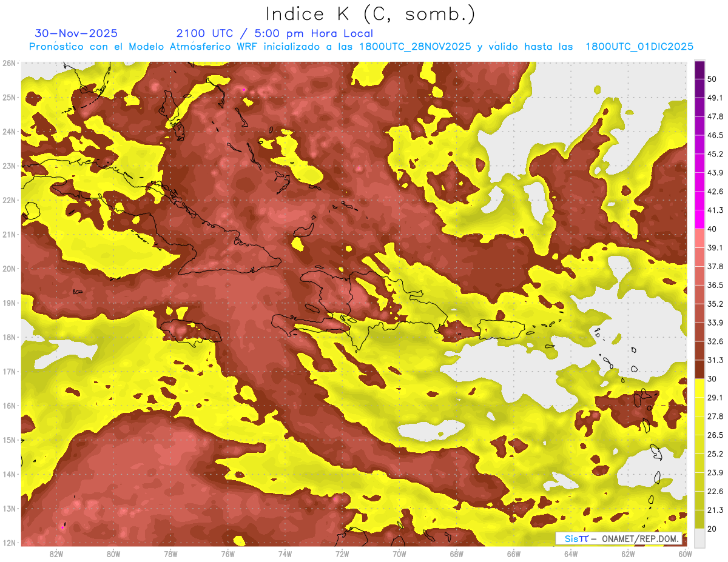Screen dimensions: 728x562
Task: Click the colorbar value "32.6"
Action: (715, 341)
